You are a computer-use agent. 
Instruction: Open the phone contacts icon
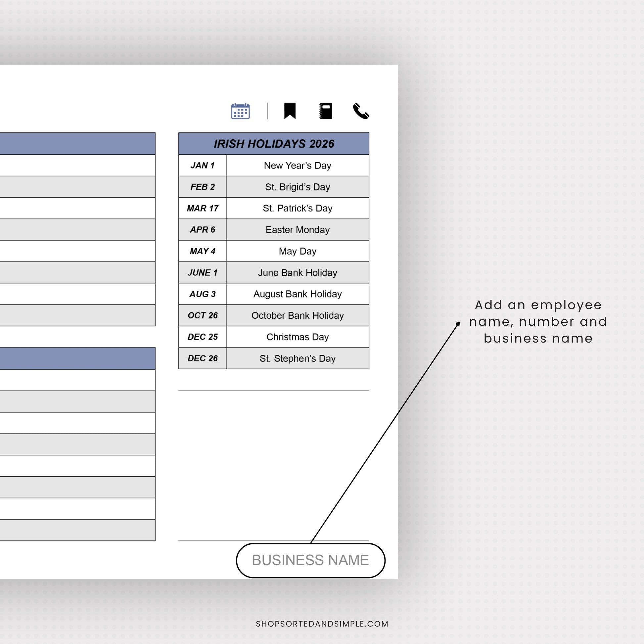point(361,111)
